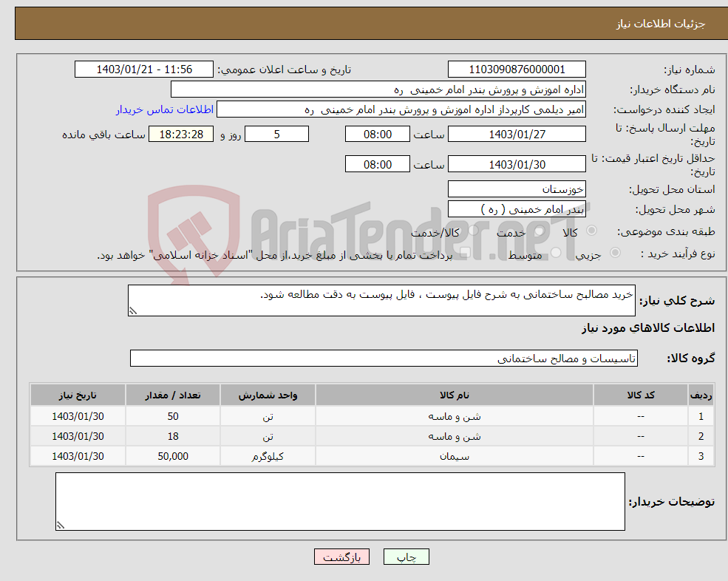The height and width of the screenshot is (581, 728).
Task: Click the remaining time 18:23:28 field
Action: pos(181,135)
